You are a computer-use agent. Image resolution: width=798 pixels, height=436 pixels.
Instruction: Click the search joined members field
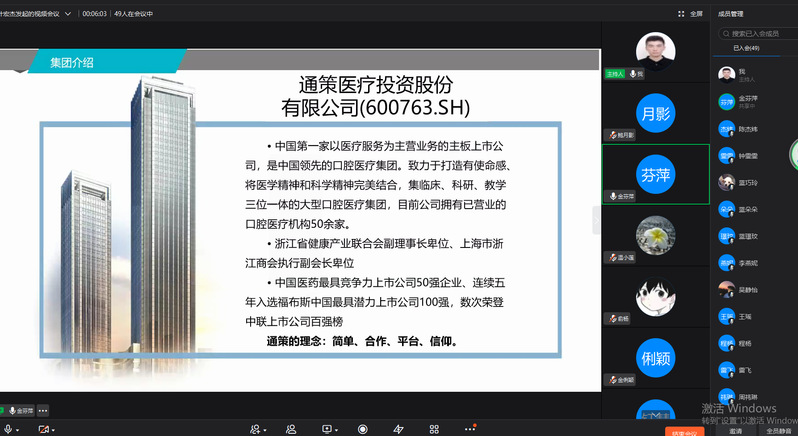click(x=760, y=33)
